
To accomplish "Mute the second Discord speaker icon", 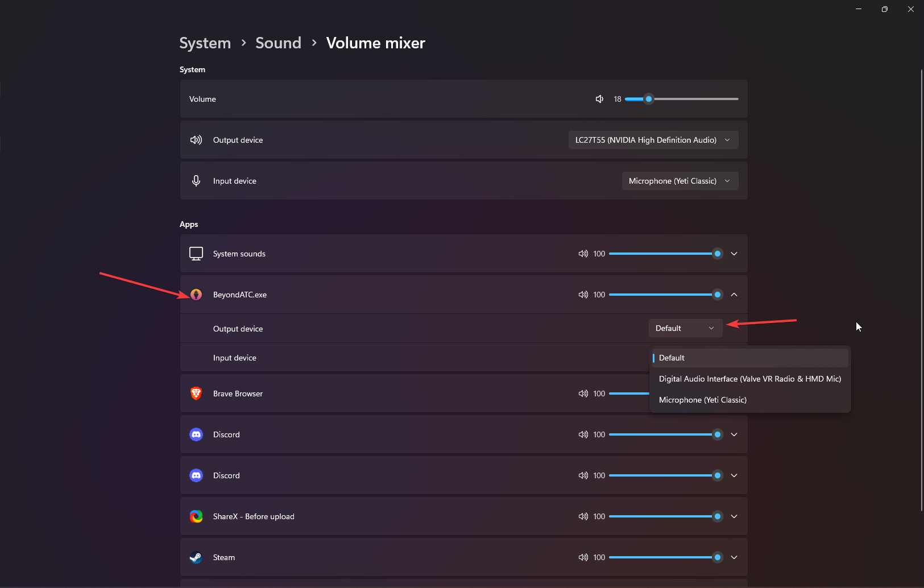I will pos(583,475).
